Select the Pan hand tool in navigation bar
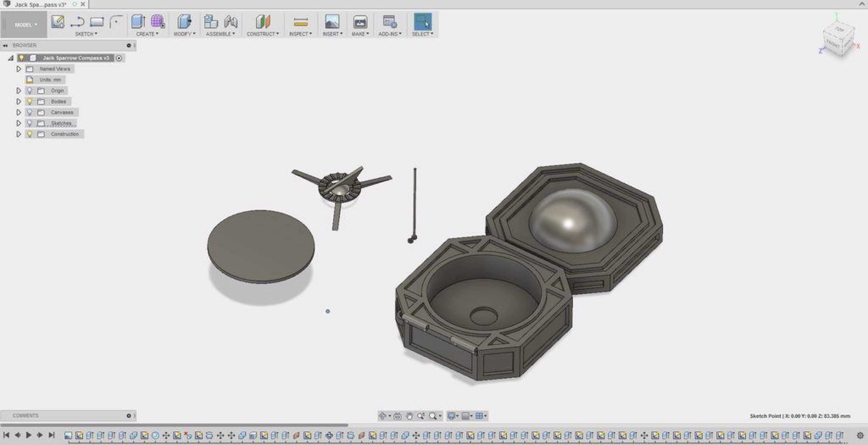Viewport: 868px width, 445px height. pyautogui.click(x=409, y=416)
